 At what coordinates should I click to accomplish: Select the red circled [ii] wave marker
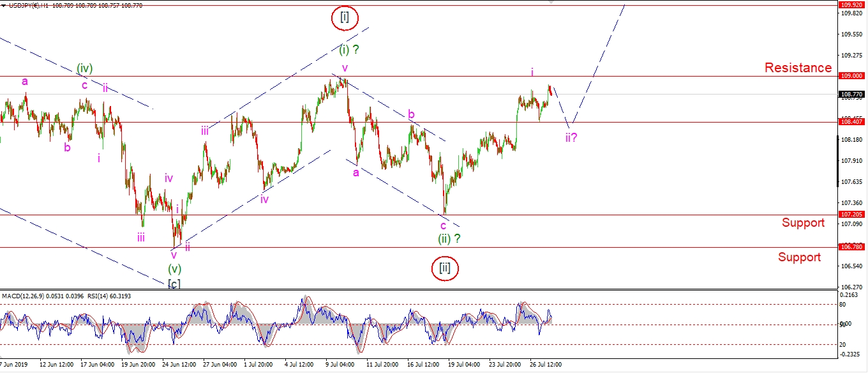pos(445,268)
